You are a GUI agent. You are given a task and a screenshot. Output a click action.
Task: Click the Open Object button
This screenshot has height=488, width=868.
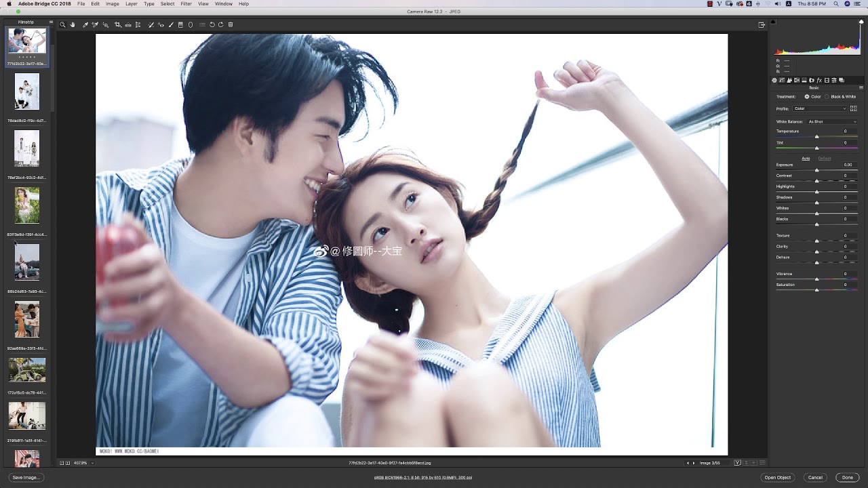tap(778, 477)
